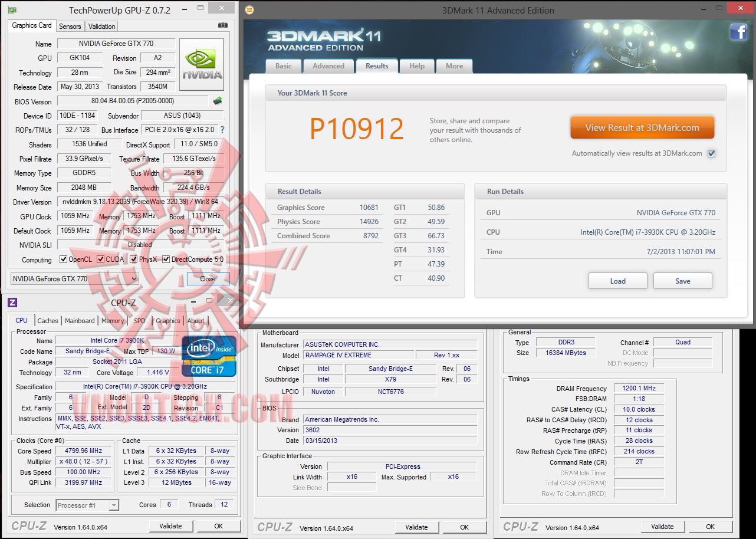Open the Advanced tab in 3DMark 11
756x539 pixels.
tap(328, 66)
